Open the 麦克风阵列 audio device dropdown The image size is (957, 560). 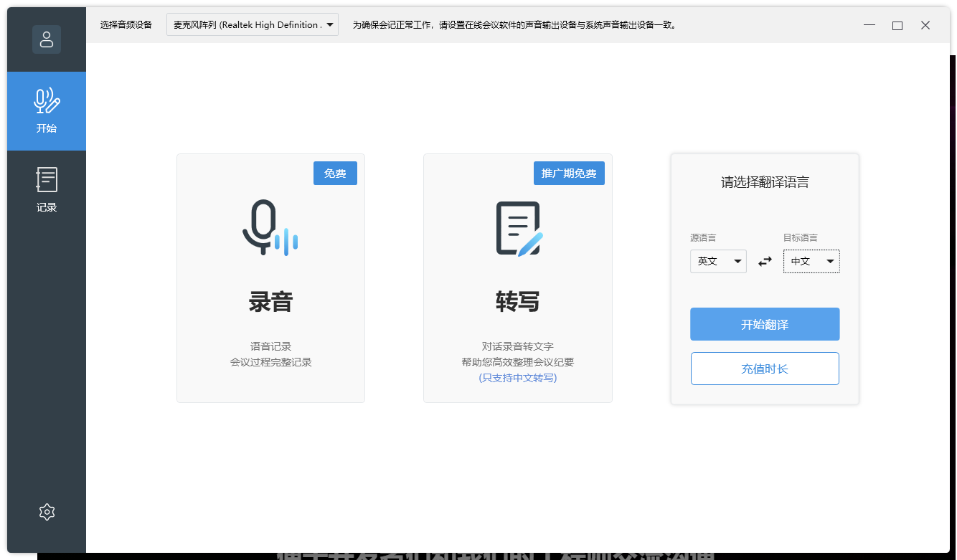pyautogui.click(x=253, y=24)
